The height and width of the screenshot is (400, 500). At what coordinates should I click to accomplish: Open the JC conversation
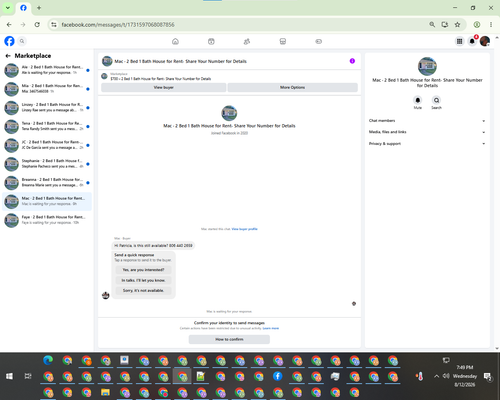(x=47, y=145)
